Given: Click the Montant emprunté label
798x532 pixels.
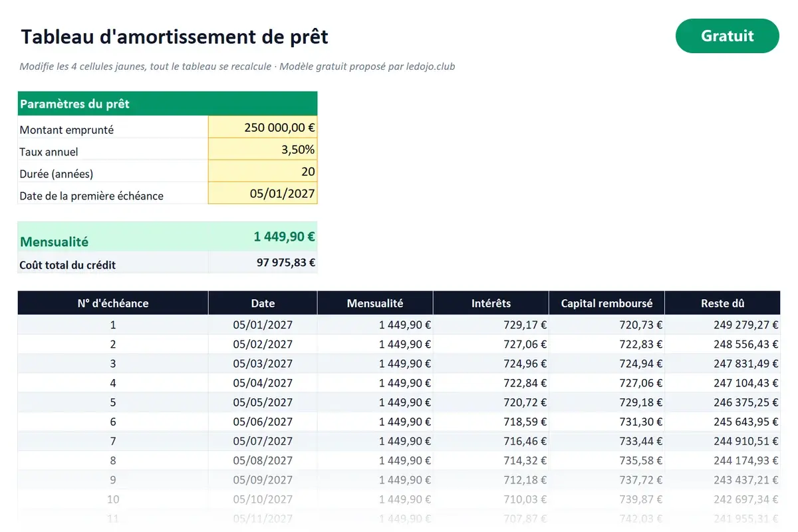Looking at the screenshot, I should (66, 130).
